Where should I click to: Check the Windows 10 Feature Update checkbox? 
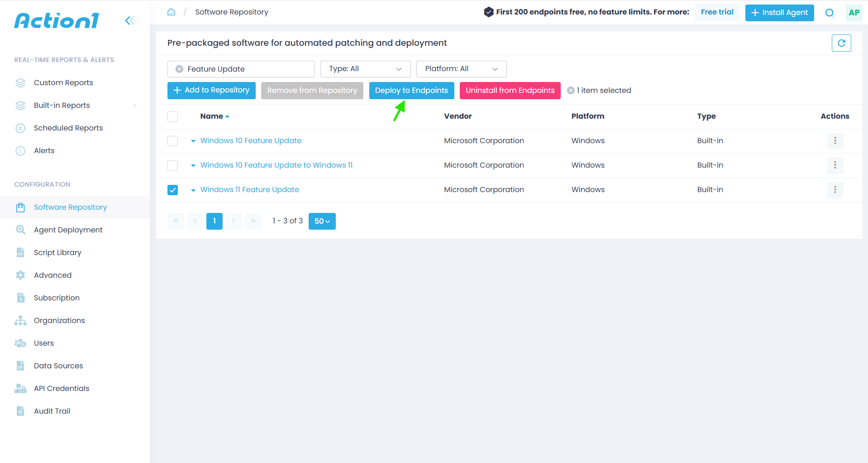pyautogui.click(x=173, y=141)
